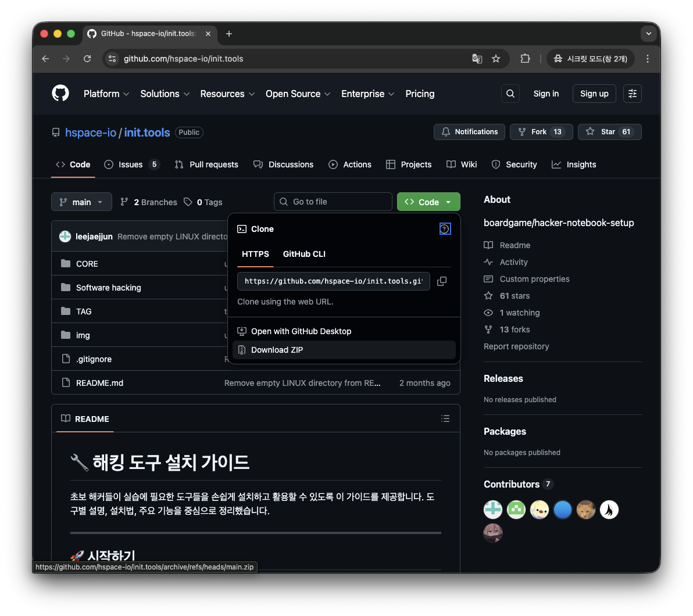This screenshot has height=616, width=693.
Task: Expand the main branch selector dropdown
Action: [81, 202]
